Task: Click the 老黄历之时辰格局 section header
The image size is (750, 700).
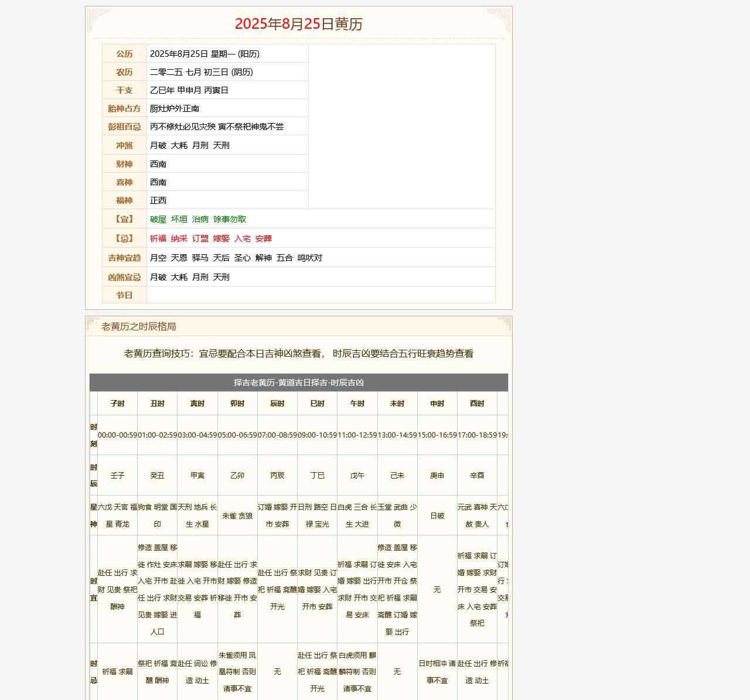Action: tap(139, 327)
